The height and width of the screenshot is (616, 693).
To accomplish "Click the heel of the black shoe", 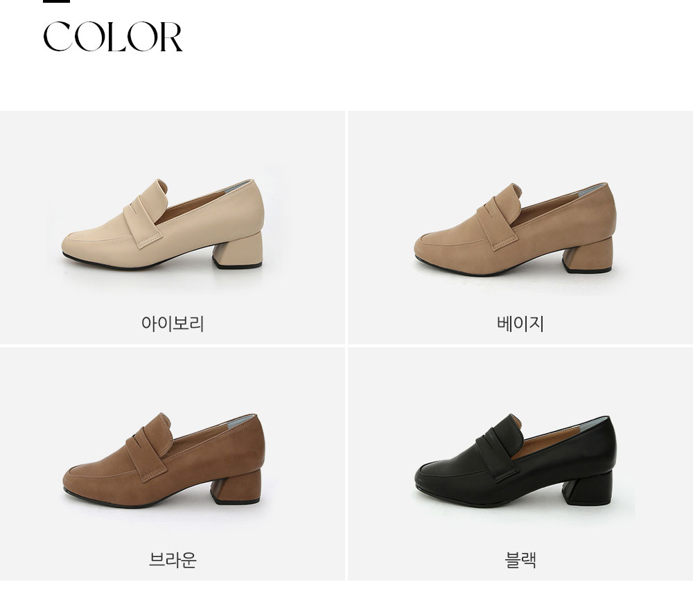I will pyautogui.click(x=588, y=487).
